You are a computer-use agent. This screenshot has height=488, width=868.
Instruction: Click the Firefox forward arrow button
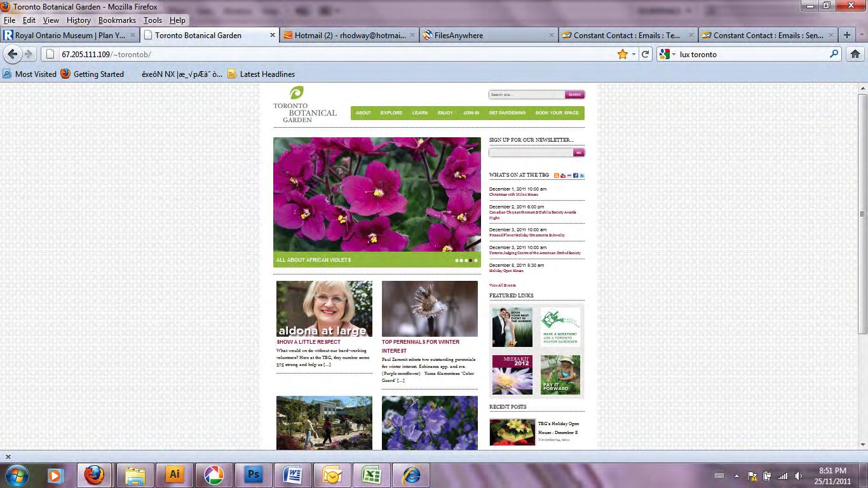pyautogui.click(x=28, y=55)
